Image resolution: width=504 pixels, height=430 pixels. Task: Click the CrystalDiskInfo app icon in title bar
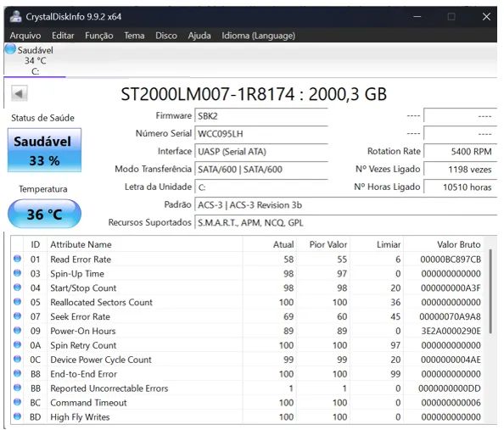(x=15, y=16)
